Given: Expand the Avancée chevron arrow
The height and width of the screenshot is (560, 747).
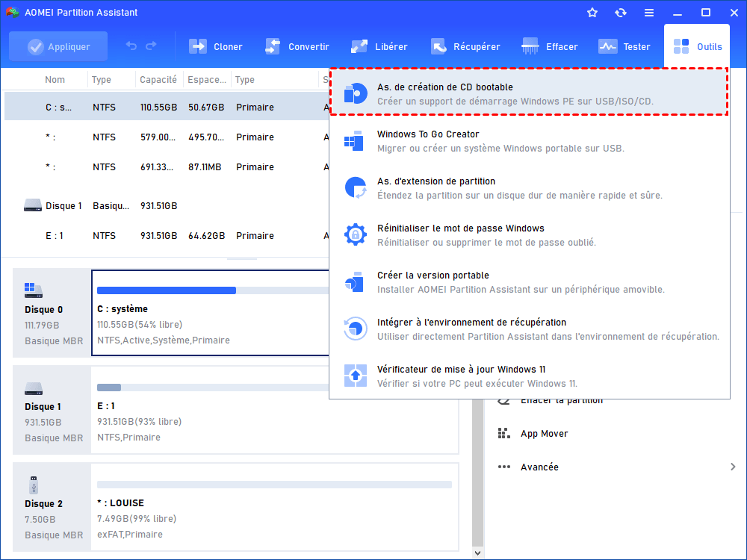Looking at the screenshot, I should point(733,467).
